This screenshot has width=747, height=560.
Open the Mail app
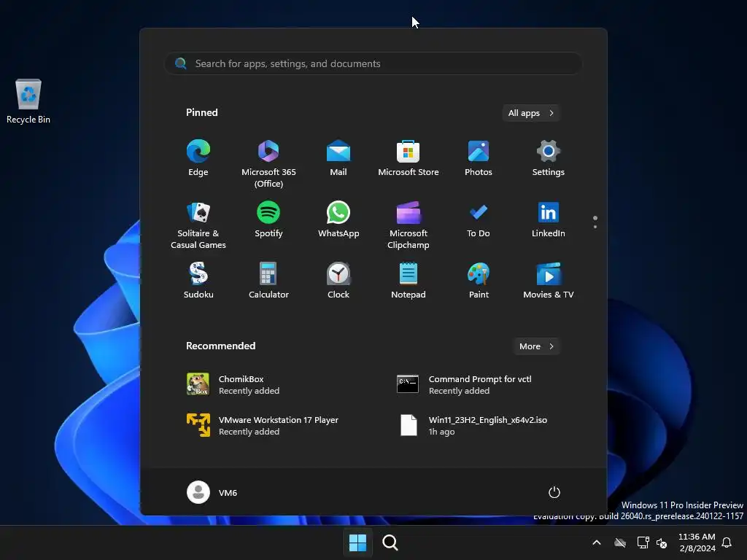(x=338, y=158)
